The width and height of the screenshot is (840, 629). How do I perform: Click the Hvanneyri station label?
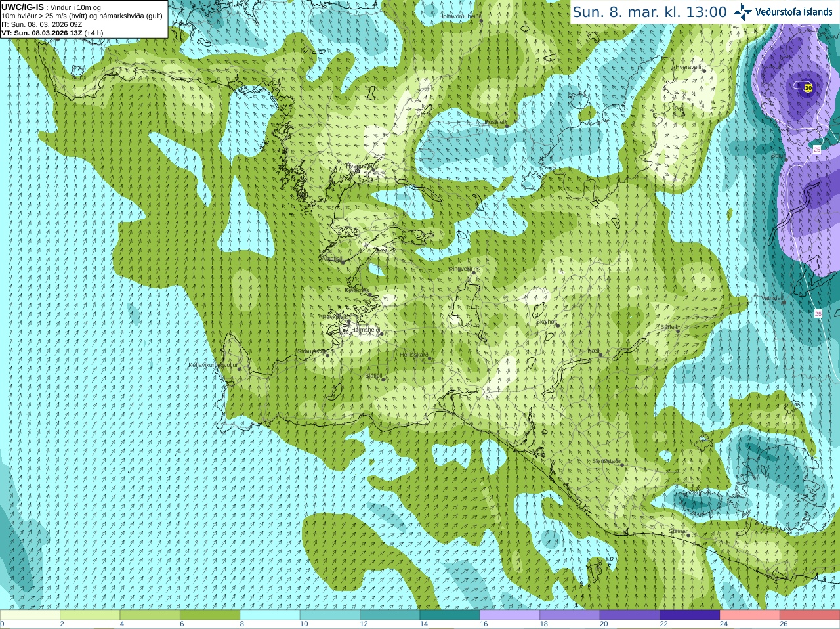(360, 167)
